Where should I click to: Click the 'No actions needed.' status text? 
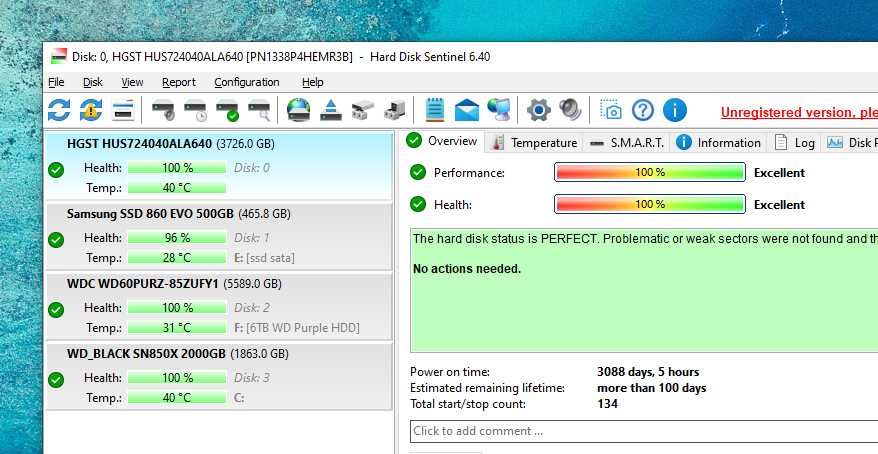[467, 269]
